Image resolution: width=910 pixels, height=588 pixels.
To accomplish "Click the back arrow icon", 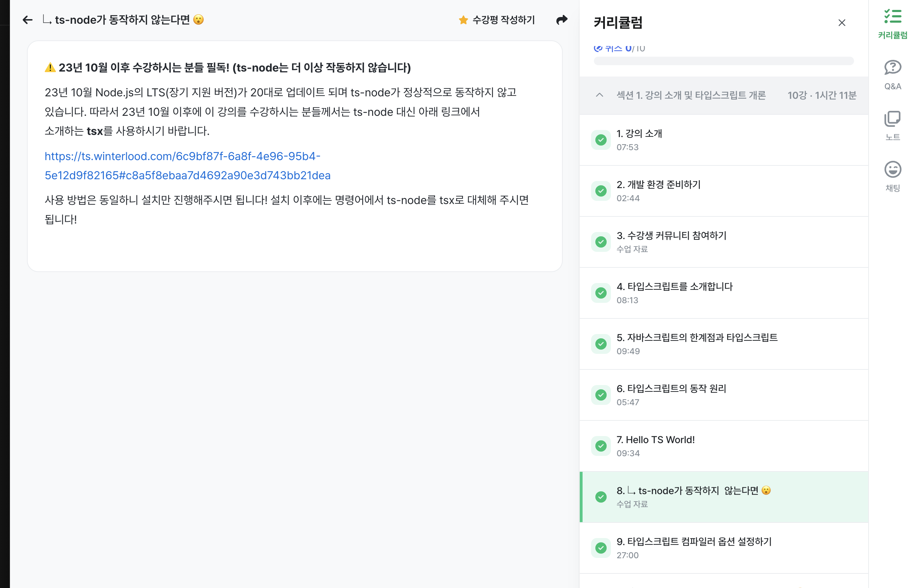I will [28, 20].
